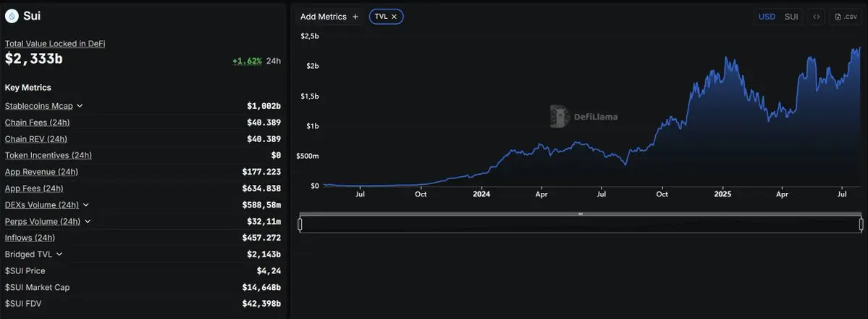Click the +1.62% 24h change value
This screenshot has height=319, width=868.
click(x=247, y=61)
